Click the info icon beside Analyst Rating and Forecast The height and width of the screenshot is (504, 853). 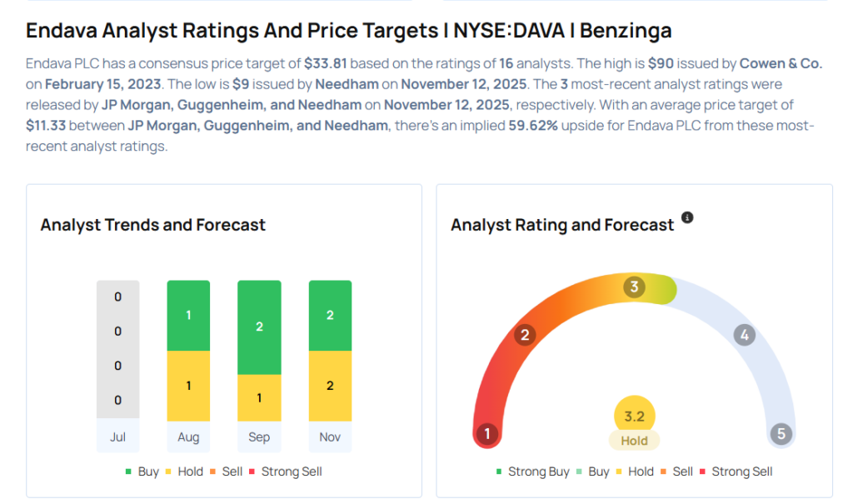click(687, 217)
